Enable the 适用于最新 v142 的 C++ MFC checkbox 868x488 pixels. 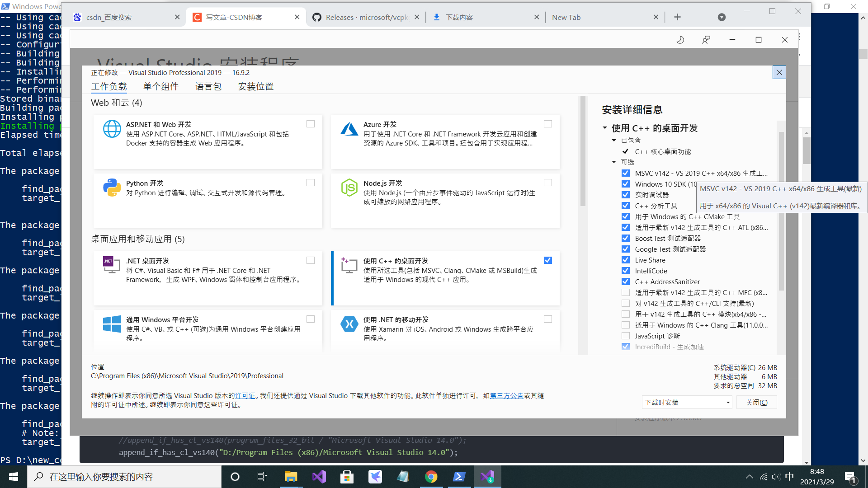(x=626, y=292)
